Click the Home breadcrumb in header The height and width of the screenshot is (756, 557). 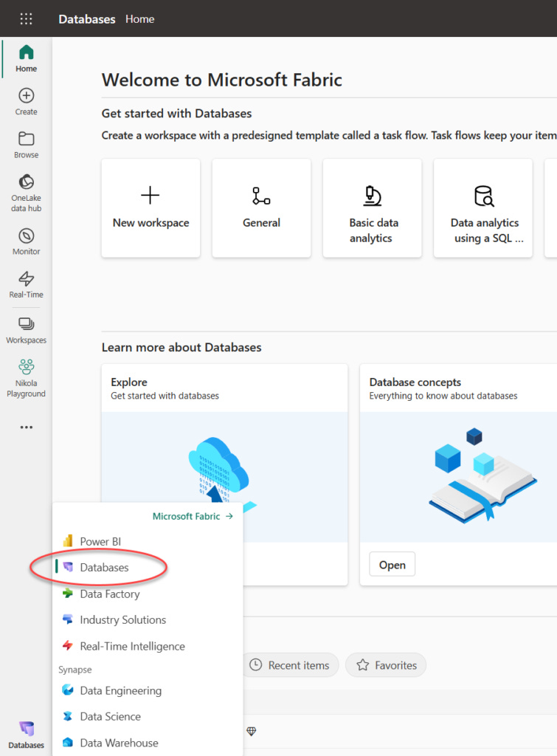point(139,18)
